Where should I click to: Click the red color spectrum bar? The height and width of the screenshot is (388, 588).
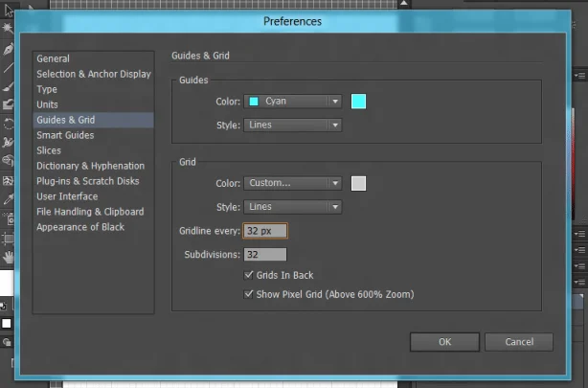click(573, 165)
